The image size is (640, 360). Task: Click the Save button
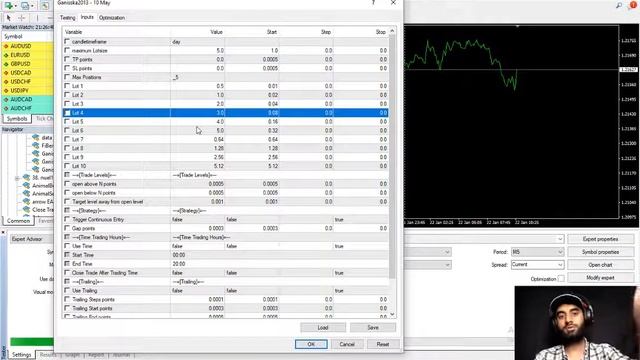(x=373, y=328)
